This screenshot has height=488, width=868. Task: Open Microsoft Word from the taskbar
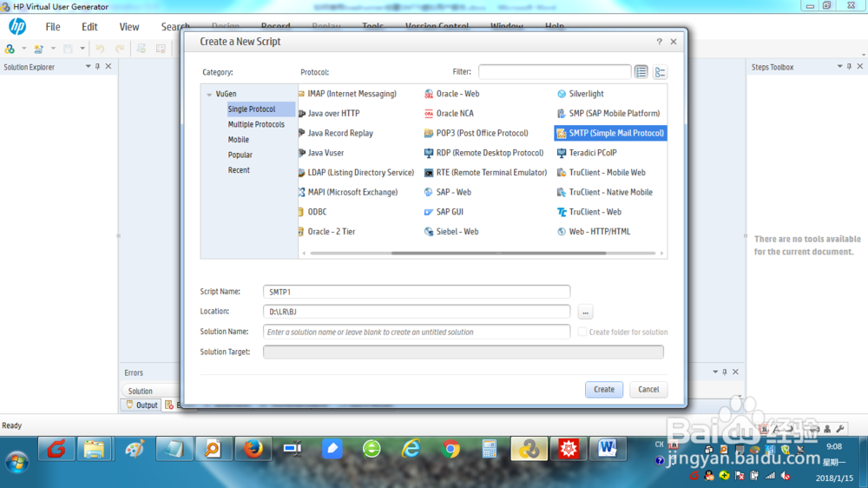(x=608, y=449)
